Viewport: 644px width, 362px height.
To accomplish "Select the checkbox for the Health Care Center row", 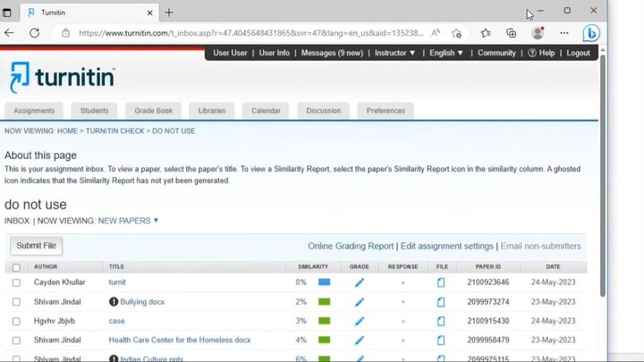I will tap(16, 341).
